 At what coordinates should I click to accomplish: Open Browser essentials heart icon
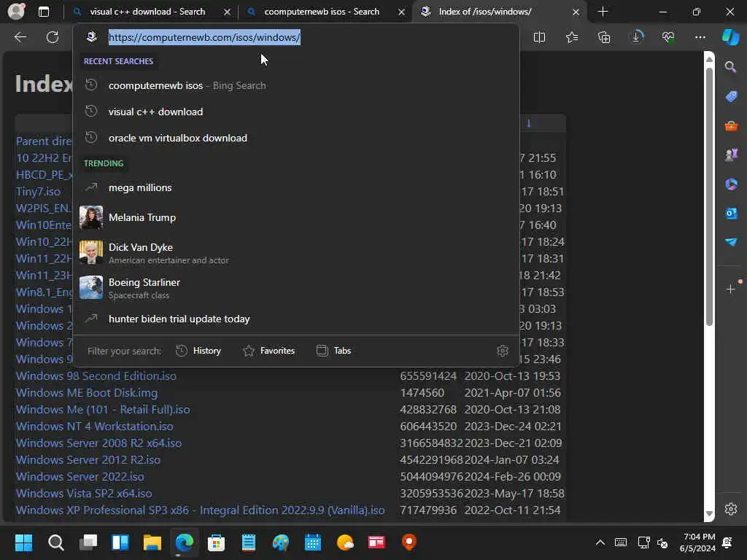point(668,37)
